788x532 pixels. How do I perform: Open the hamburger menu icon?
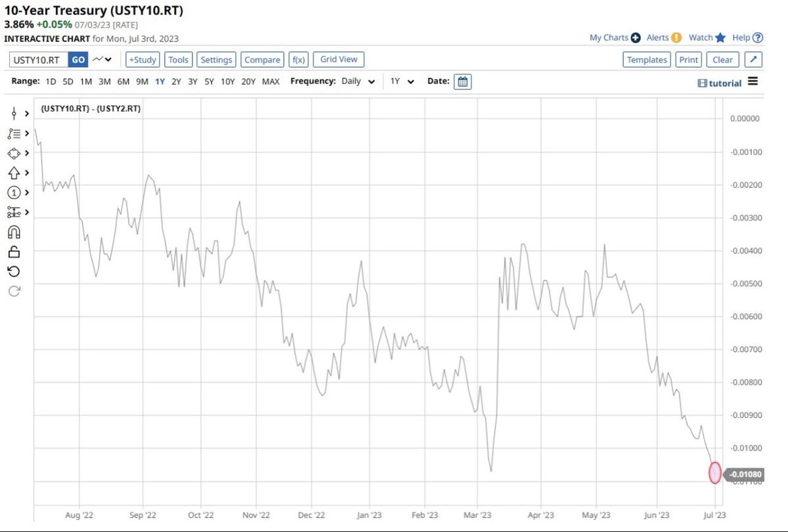(x=753, y=81)
